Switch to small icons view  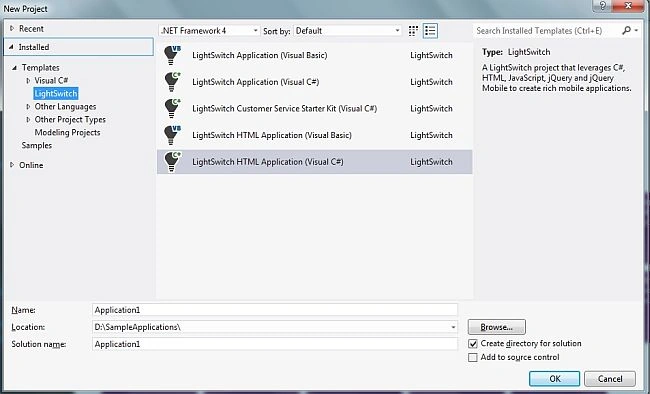[413, 31]
